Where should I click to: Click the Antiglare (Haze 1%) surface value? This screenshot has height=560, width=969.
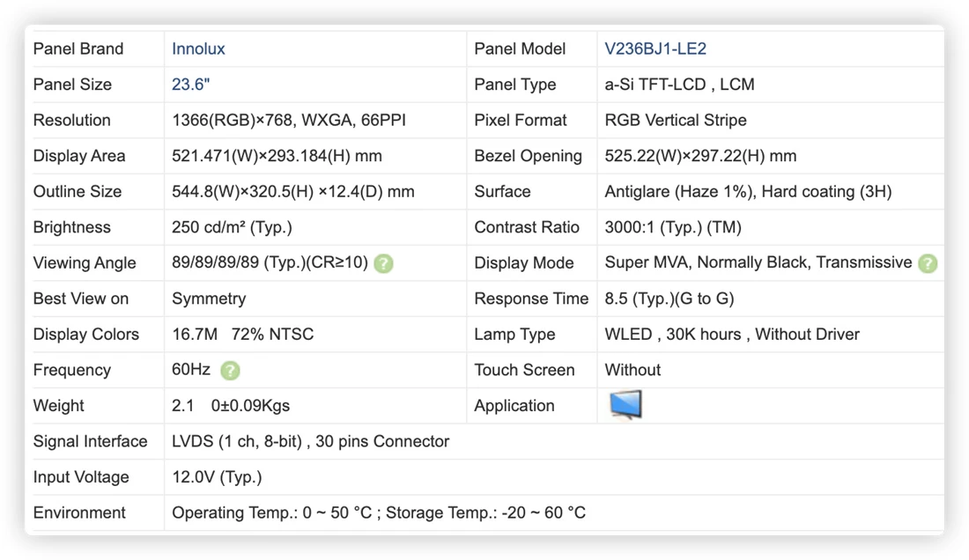pyautogui.click(x=748, y=191)
